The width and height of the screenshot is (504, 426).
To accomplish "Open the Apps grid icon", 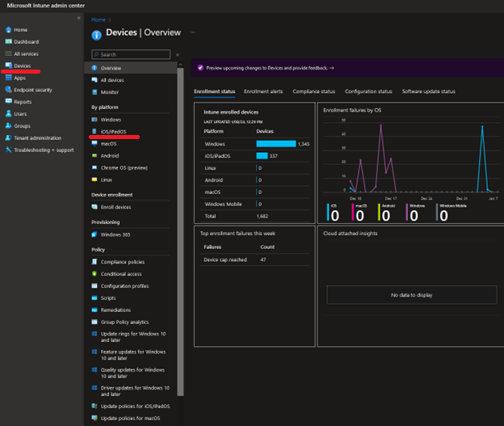I will point(9,78).
